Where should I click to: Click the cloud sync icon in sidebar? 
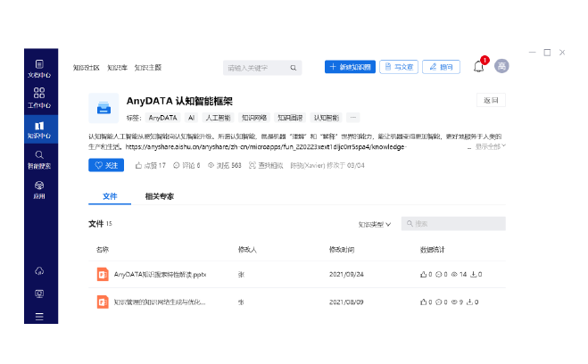pos(39,270)
